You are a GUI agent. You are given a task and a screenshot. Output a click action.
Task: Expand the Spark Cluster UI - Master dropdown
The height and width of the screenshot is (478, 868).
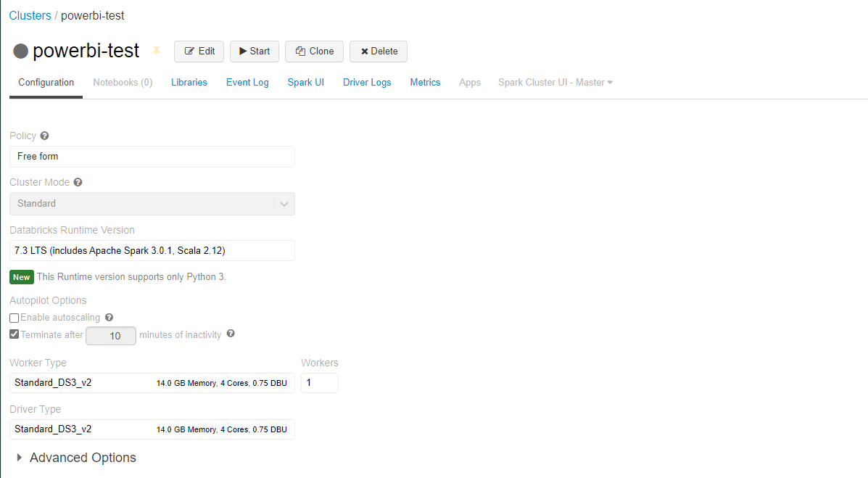coord(555,83)
